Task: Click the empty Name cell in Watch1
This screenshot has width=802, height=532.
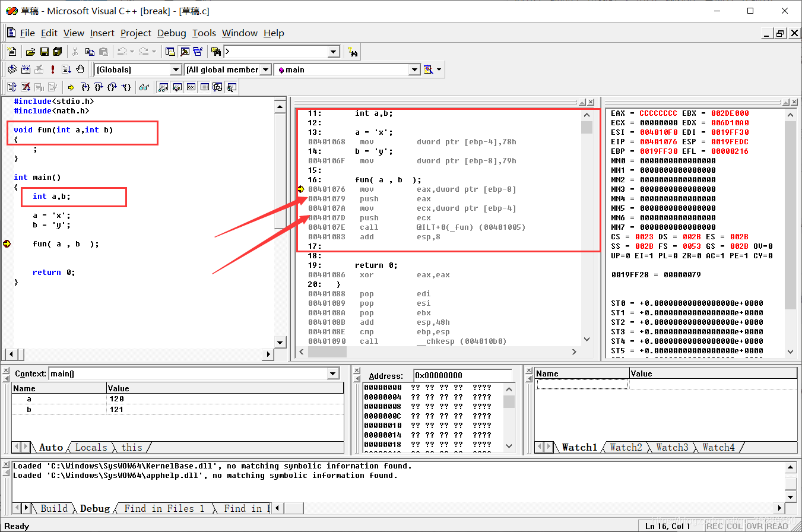Action: [582, 384]
